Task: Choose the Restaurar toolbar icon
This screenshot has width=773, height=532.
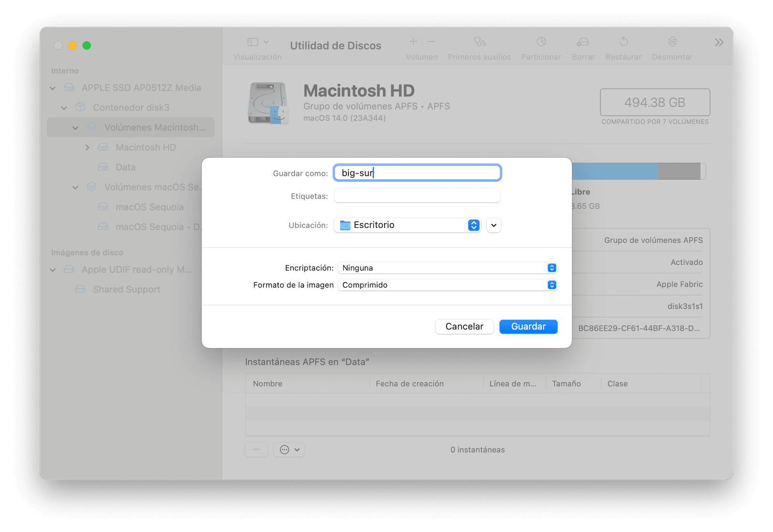Action: (624, 42)
